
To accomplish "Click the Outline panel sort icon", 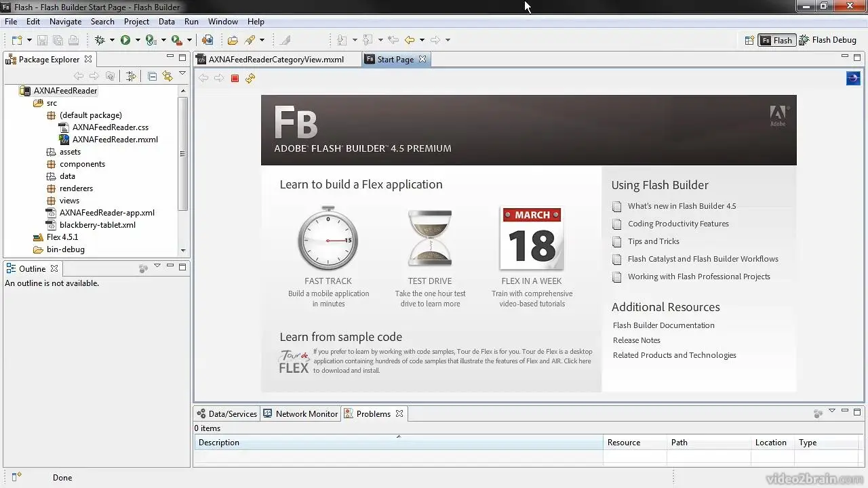I will [143, 268].
